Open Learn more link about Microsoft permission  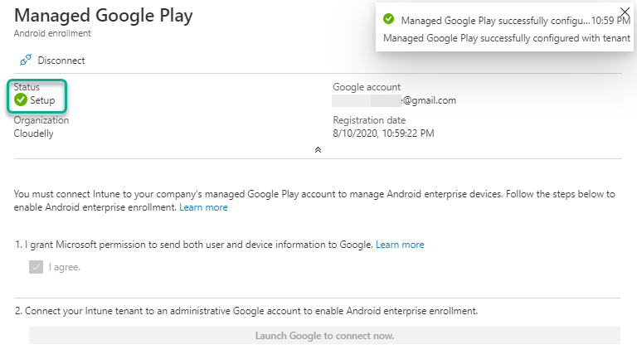tap(400, 245)
